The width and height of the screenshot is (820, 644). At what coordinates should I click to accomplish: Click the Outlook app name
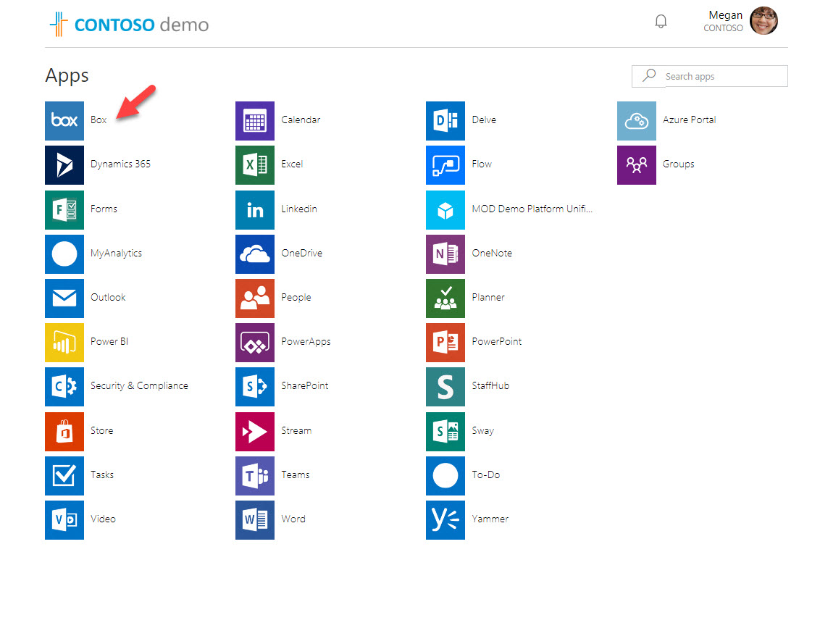(108, 297)
